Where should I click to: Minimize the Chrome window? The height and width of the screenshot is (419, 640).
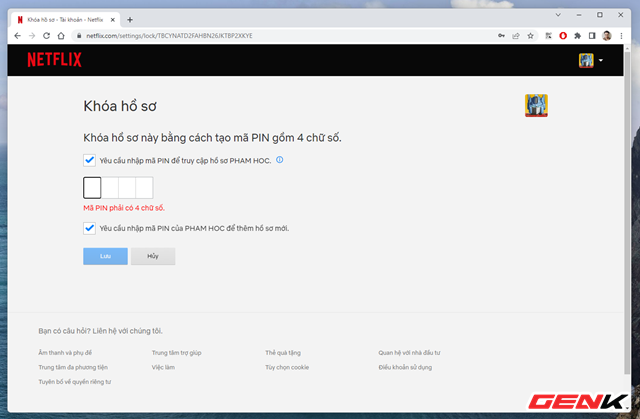pyautogui.click(x=579, y=15)
